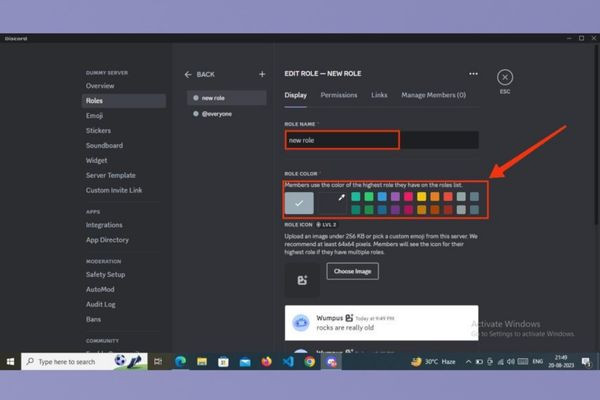Image resolution: width=600 pixels, height=400 pixels.
Task: Pick a custom color with eyedropper swatch
Action: click(x=332, y=203)
